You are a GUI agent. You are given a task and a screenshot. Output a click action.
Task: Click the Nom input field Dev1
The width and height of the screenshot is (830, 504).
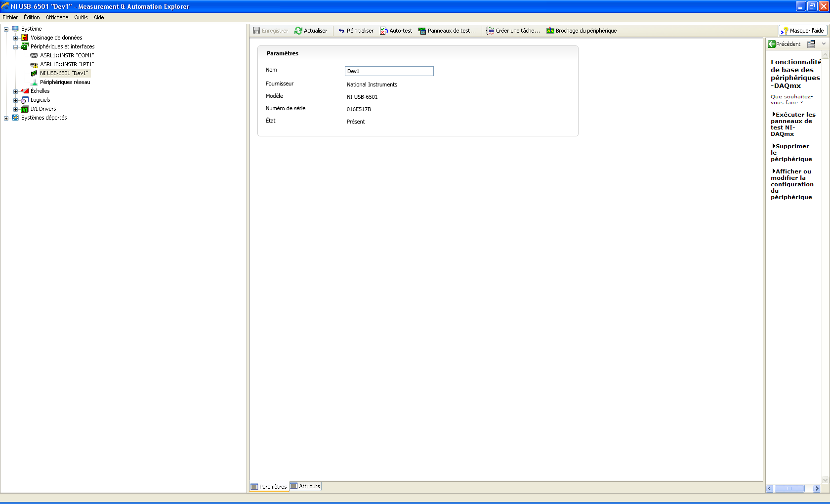tap(389, 71)
